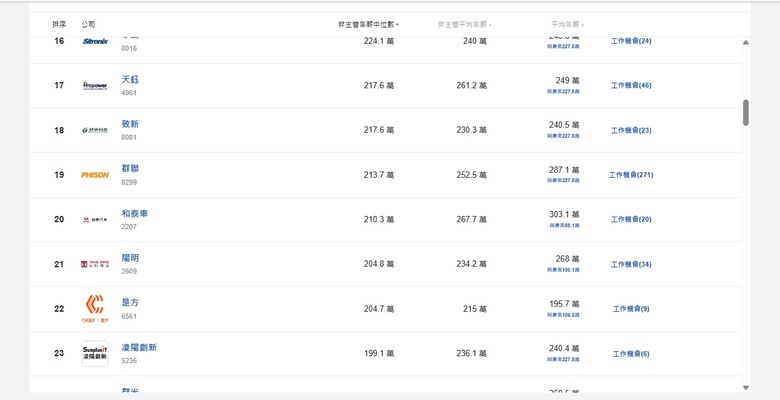Screen dimensions: 780x400
Task: Select the 261.2 萬 average value
Action: pos(472,86)
